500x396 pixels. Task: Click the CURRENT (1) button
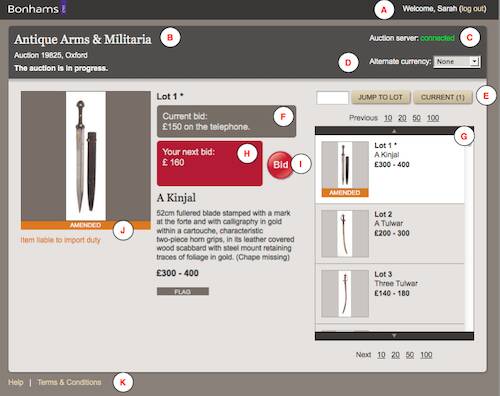tap(443, 97)
